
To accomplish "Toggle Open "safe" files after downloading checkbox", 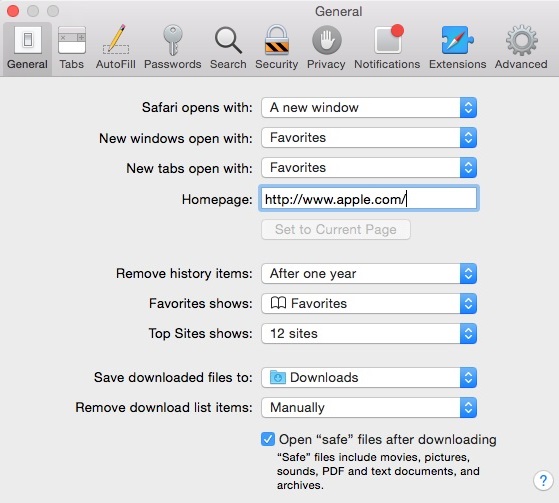I will pyautogui.click(x=268, y=439).
